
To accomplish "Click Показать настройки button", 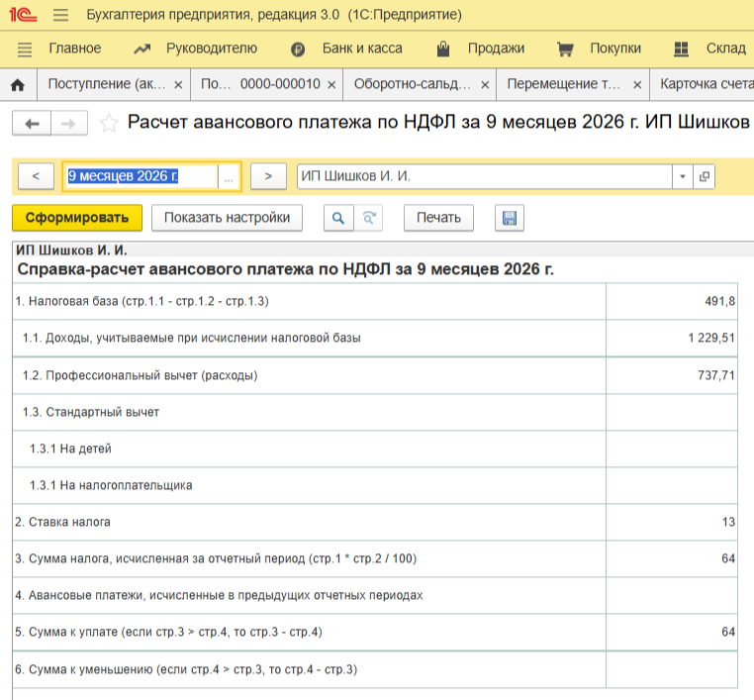I will (227, 218).
